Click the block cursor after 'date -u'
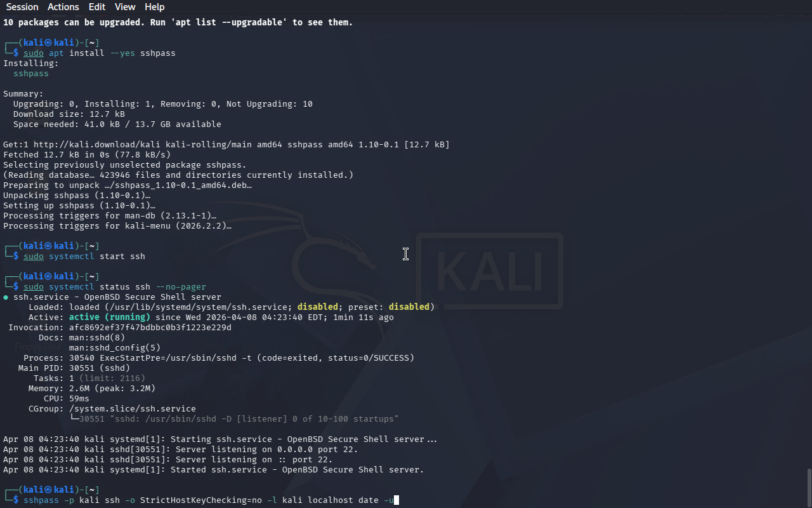 (x=396, y=500)
